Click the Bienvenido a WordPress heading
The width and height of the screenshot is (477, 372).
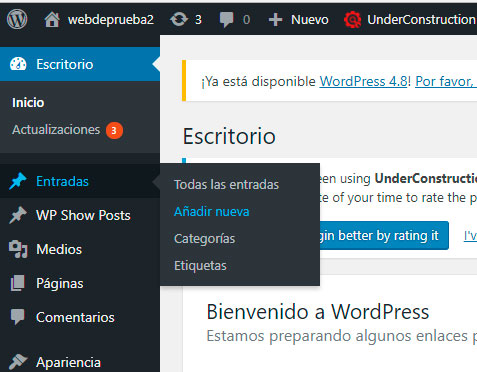[x=318, y=312]
